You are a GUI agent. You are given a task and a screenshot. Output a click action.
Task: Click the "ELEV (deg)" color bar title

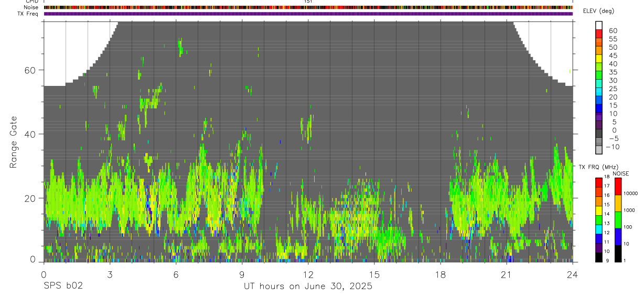click(x=598, y=12)
